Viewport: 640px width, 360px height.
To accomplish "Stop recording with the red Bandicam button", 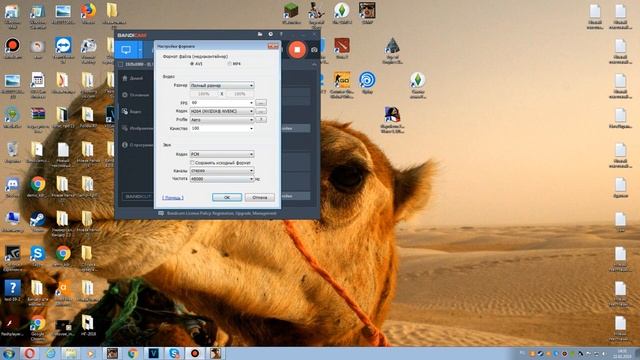I will tap(297, 50).
